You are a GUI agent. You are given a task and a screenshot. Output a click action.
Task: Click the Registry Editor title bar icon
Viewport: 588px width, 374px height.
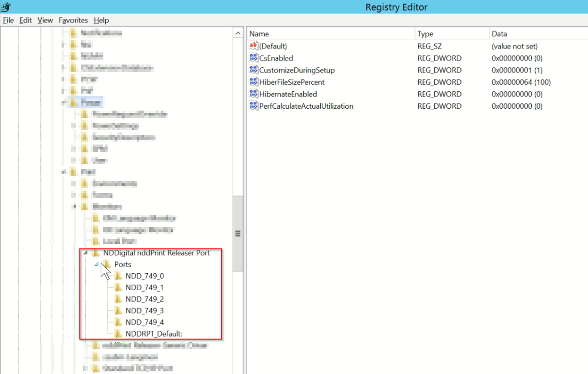6,7
